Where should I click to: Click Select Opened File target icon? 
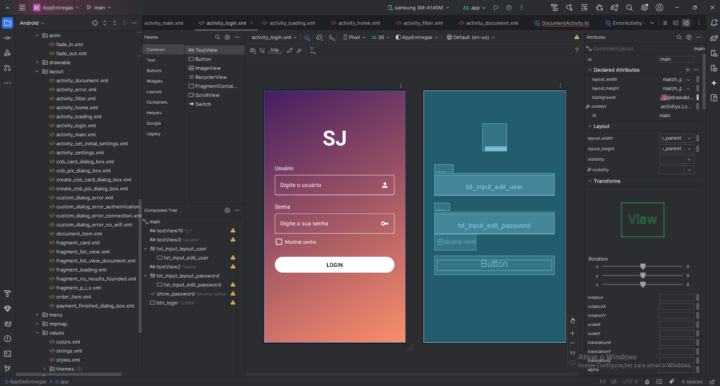click(95, 23)
